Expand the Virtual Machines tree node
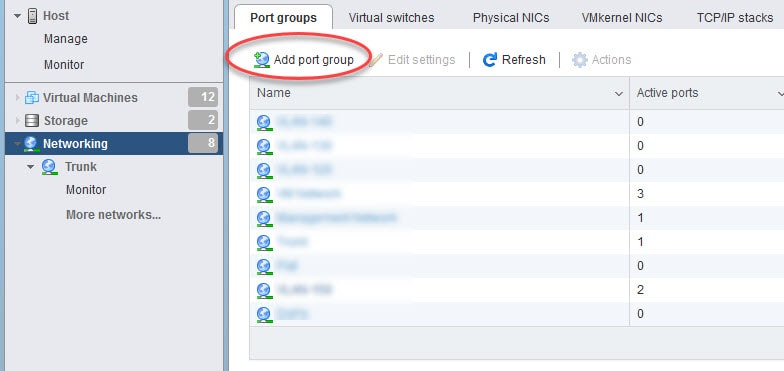784x371 pixels. tap(18, 98)
